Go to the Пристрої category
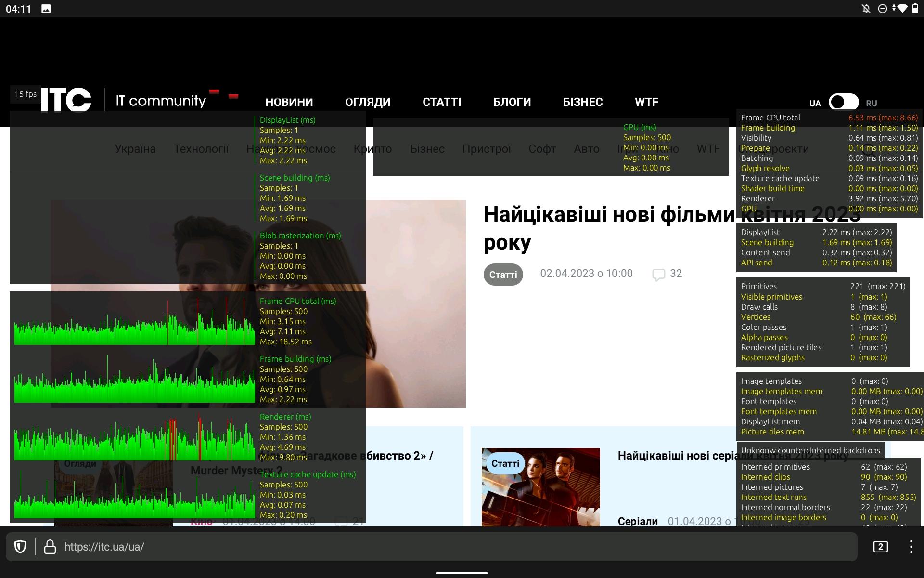924x578 pixels. pos(486,149)
